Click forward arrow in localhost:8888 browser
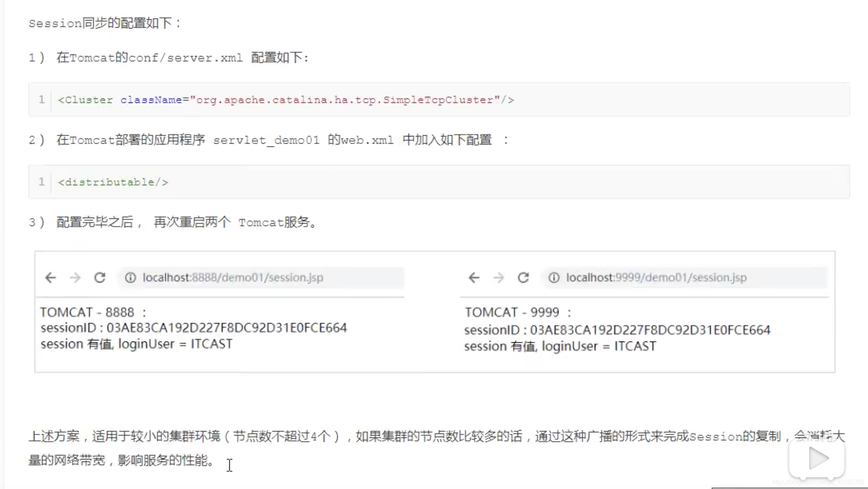 click(x=75, y=277)
